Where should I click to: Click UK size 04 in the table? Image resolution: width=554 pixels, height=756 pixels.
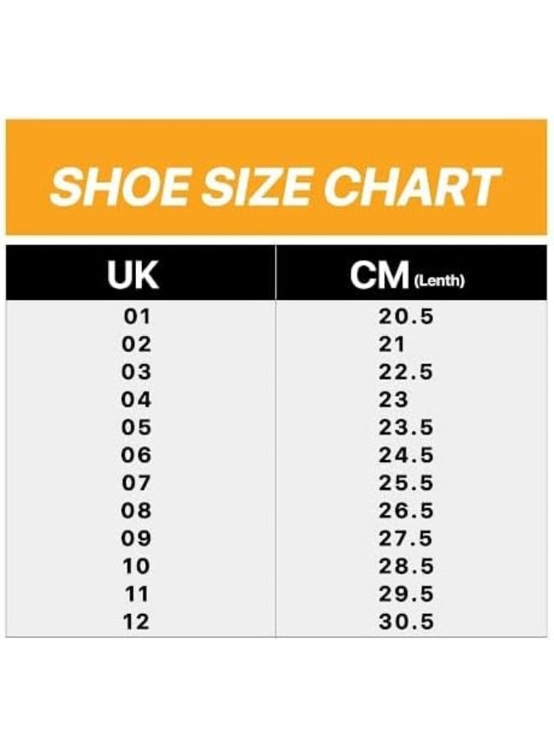pyautogui.click(x=137, y=400)
